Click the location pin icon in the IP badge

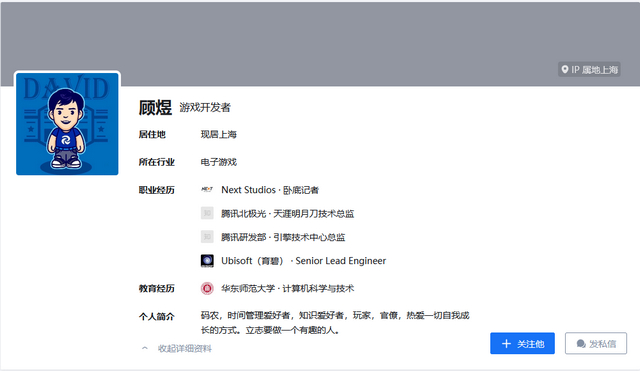pos(565,69)
